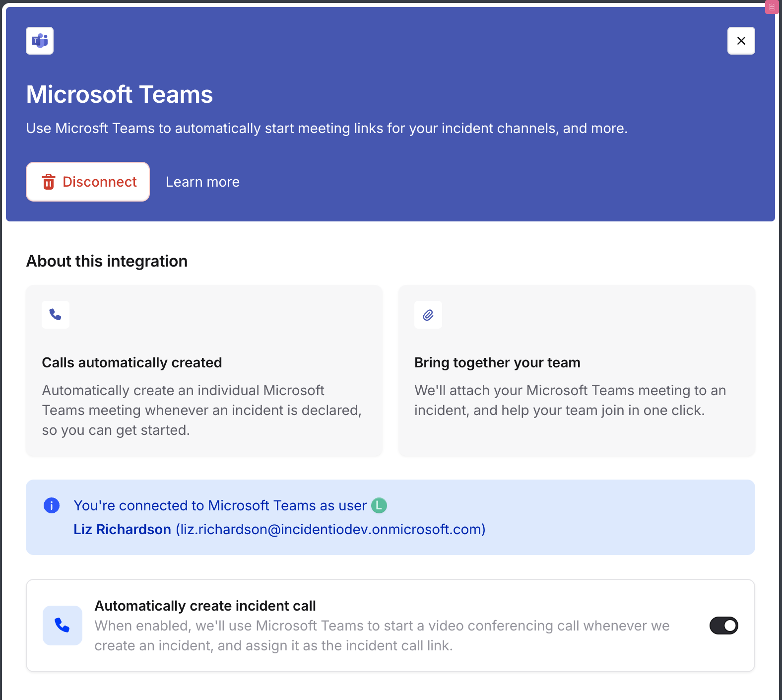Viewport: 782px width, 700px height.
Task: Click the phone icon beside Automatically create incident call
Action: (x=63, y=626)
